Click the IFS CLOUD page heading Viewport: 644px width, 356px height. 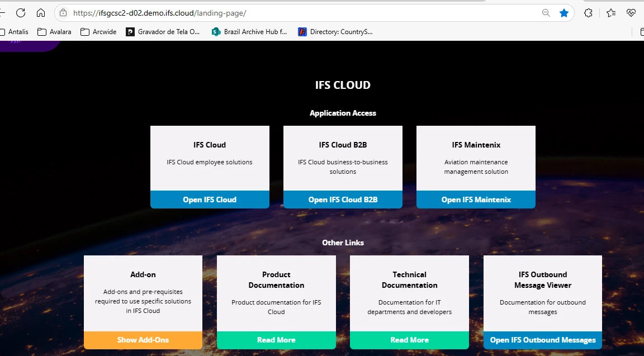343,85
